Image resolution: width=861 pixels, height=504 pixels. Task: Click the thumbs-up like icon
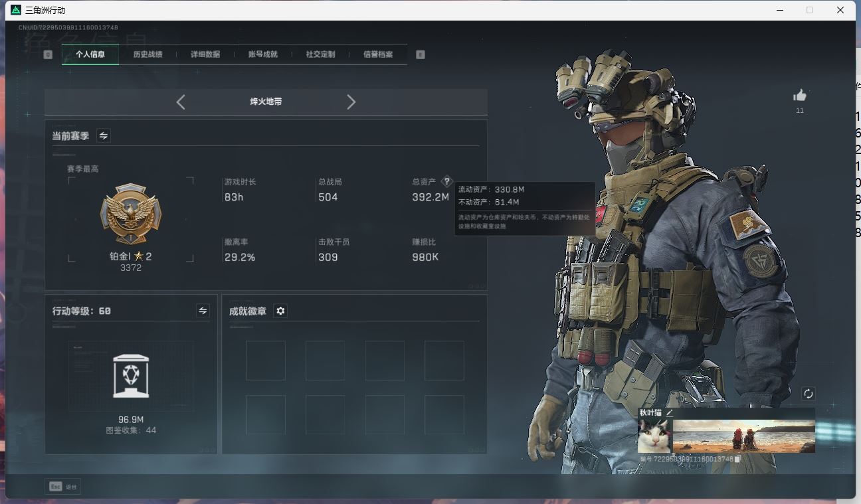[800, 96]
